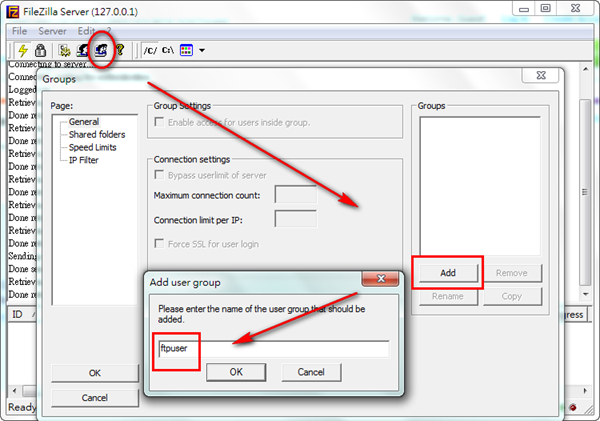The height and width of the screenshot is (421, 600).
Task: Open dropdown arrow beside grid icon
Action: pos(202,50)
